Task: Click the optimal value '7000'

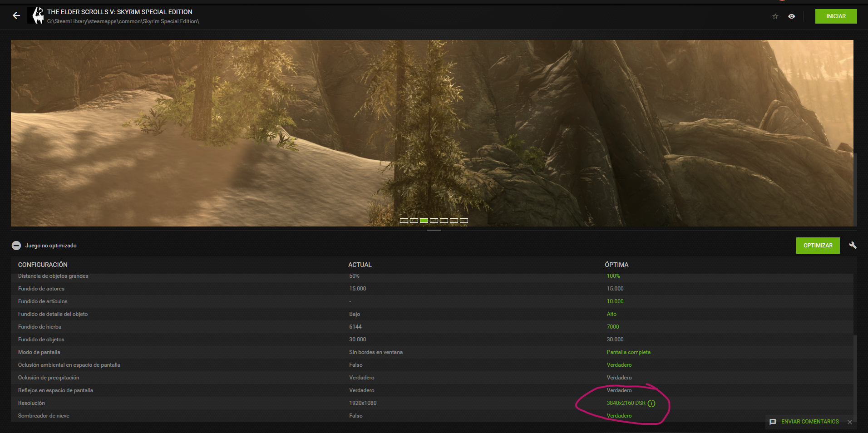Action: tap(613, 327)
